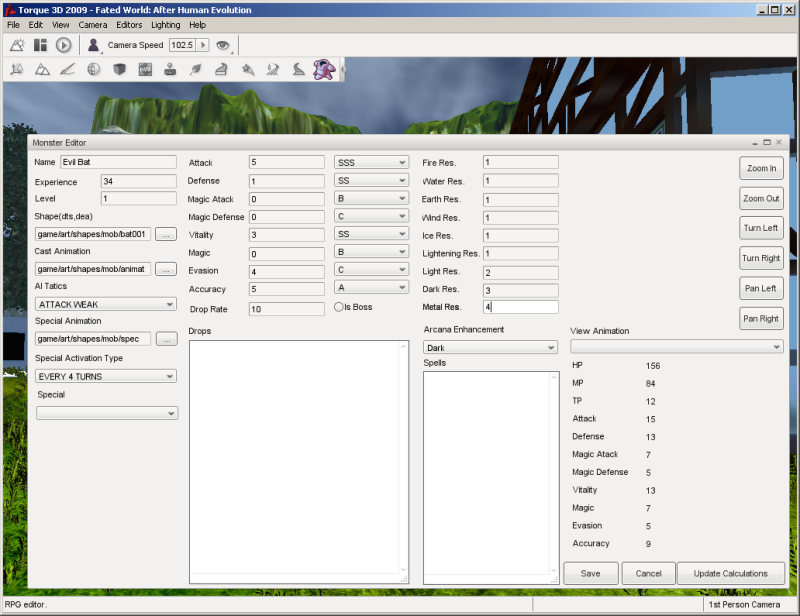
Task: Click the Name field containing Evil Bat
Action: point(117,162)
